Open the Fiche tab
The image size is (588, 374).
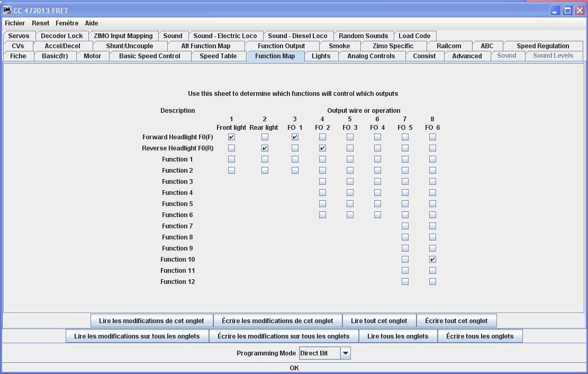[x=18, y=56]
